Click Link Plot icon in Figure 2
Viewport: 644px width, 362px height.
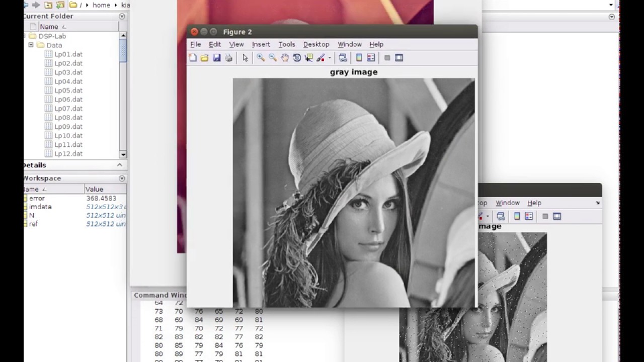tap(343, 58)
